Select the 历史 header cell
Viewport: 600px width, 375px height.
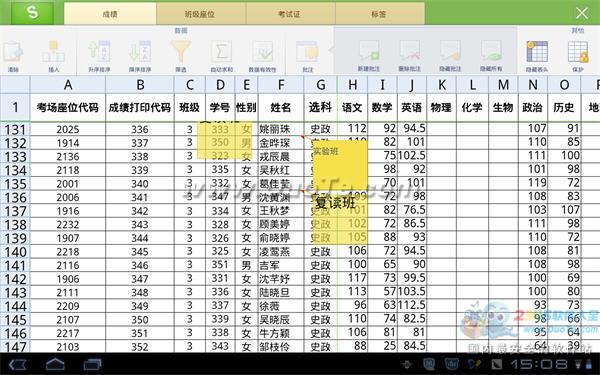pyautogui.click(x=564, y=108)
